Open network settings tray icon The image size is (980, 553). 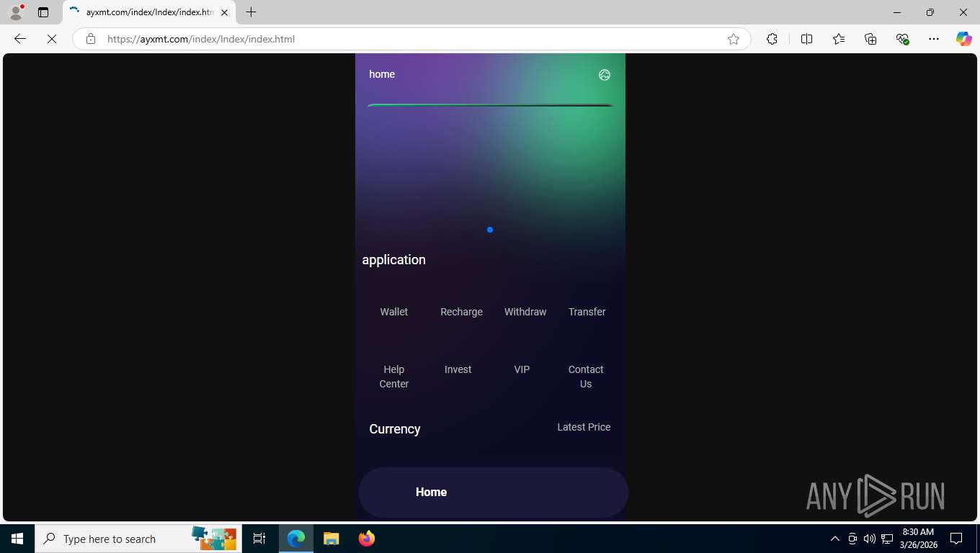(887, 539)
